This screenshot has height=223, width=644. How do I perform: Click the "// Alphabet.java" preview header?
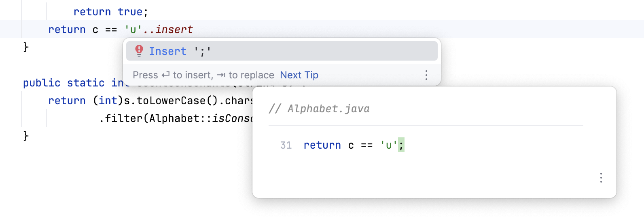pyautogui.click(x=319, y=109)
